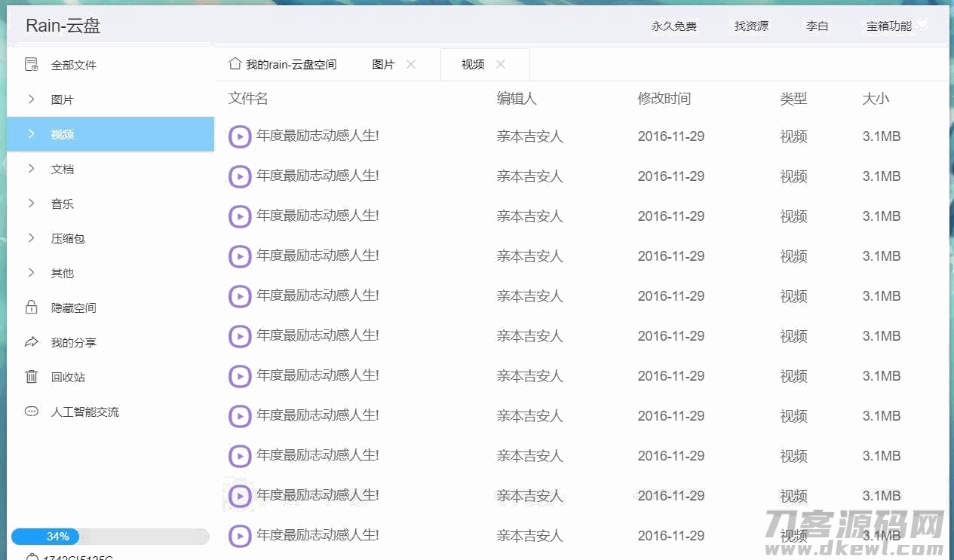
Task: Click the 人工智能交流 chat bubble icon
Action: pyautogui.click(x=32, y=412)
